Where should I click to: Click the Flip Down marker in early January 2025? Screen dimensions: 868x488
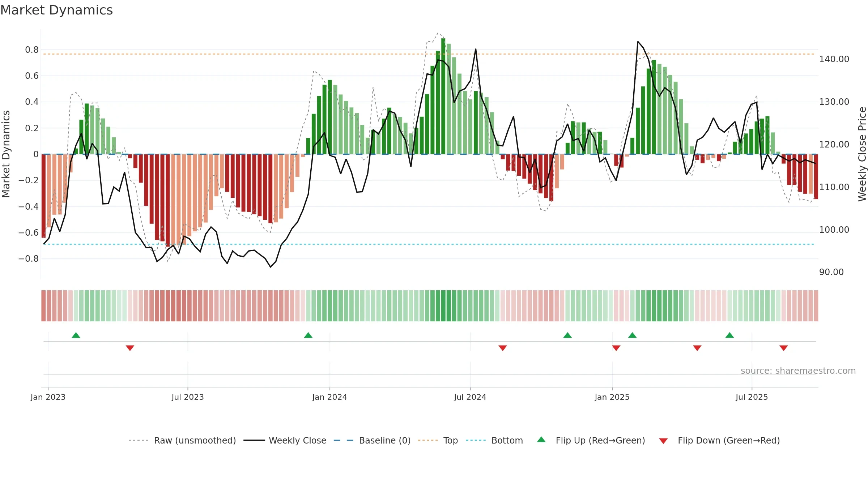616,348
